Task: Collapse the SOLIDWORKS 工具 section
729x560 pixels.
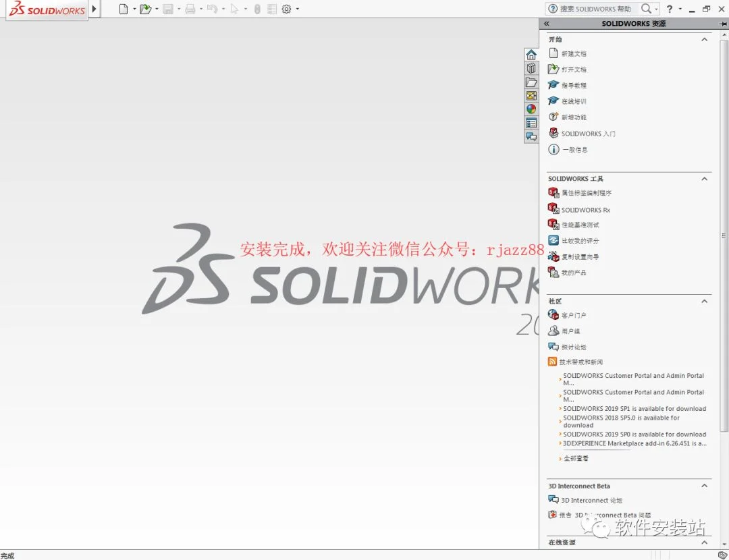Action: click(x=704, y=179)
